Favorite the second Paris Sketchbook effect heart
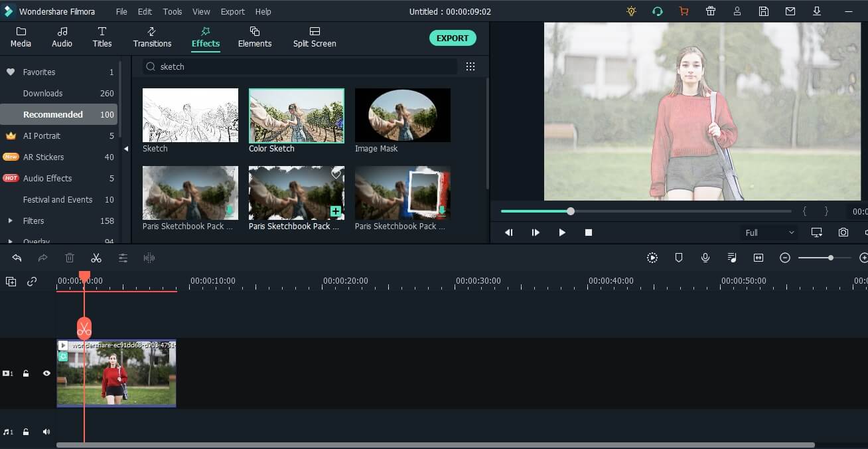The image size is (868, 449). (336, 174)
